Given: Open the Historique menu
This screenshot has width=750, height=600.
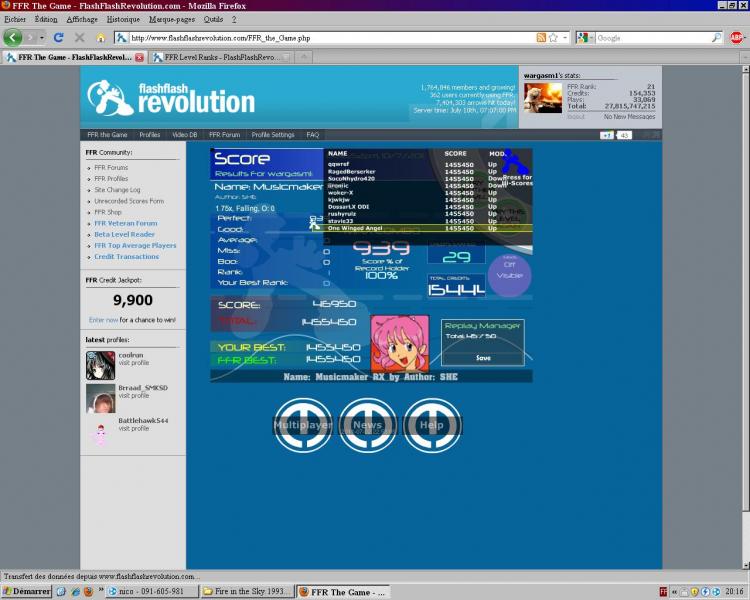Looking at the screenshot, I should click(x=123, y=19).
